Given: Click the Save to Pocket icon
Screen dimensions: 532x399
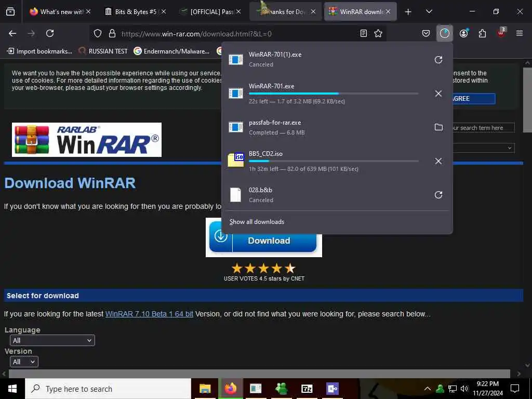Looking at the screenshot, I should (426, 33).
